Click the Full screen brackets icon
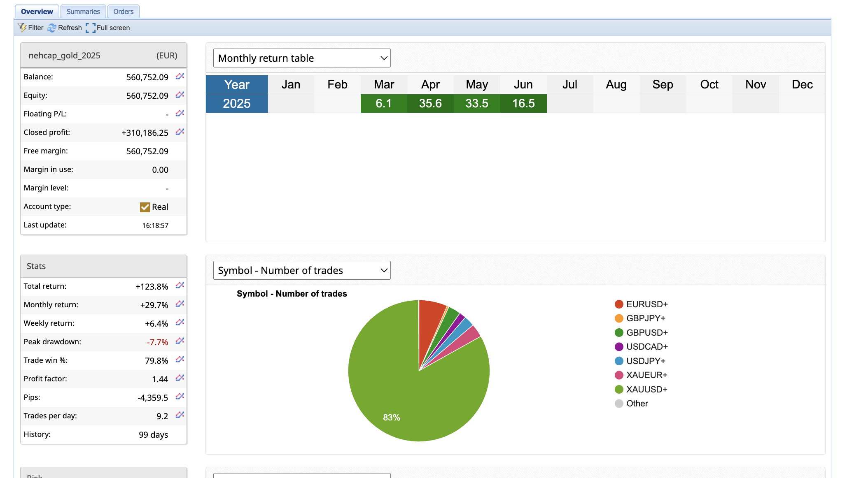The height and width of the screenshot is (478, 868). [x=91, y=28]
